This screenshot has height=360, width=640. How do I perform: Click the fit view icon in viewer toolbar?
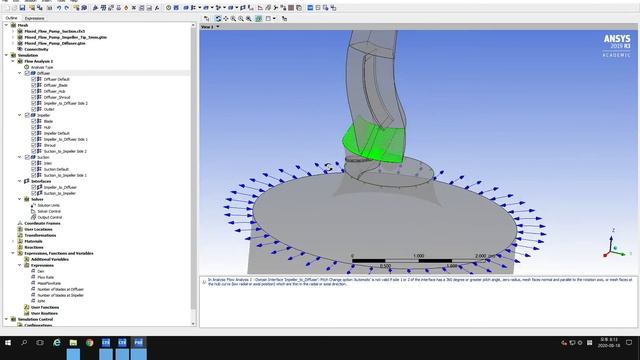click(x=249, y=18)
